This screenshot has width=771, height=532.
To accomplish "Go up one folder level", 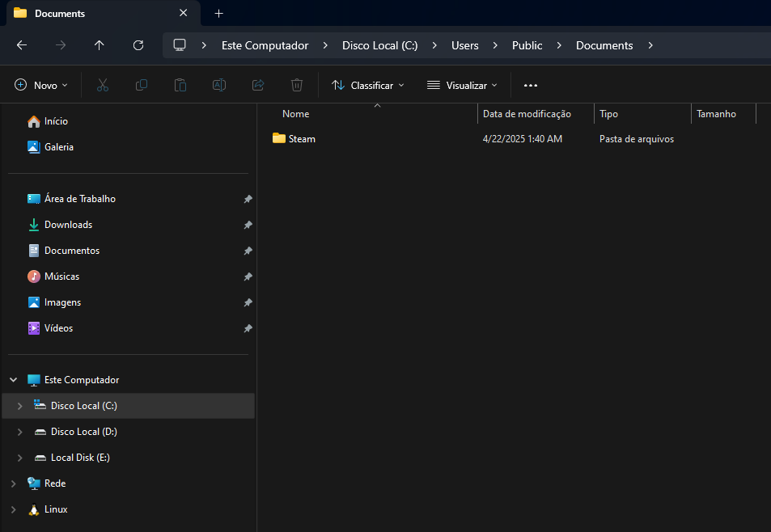I will pyautogui.click(x=100, y=45).
